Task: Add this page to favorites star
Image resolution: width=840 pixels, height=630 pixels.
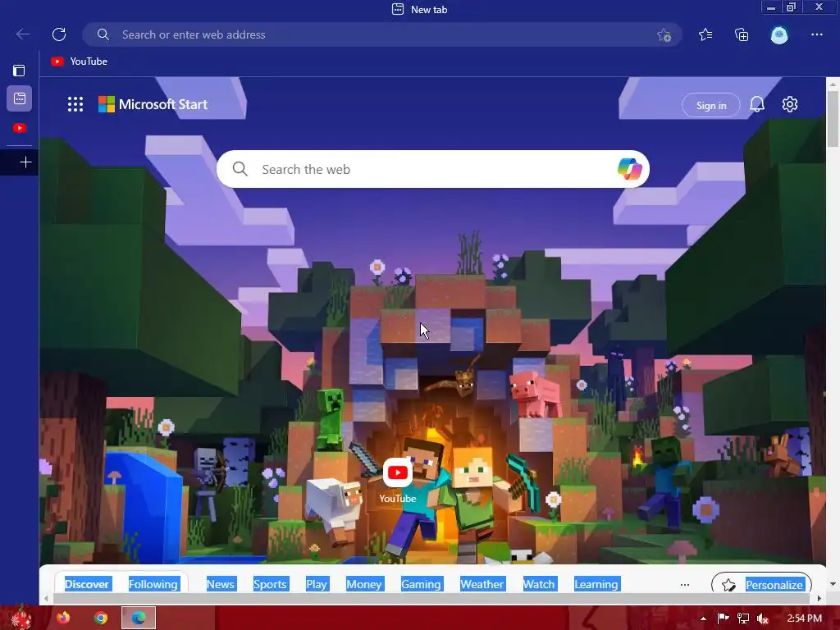Action: 664,34
